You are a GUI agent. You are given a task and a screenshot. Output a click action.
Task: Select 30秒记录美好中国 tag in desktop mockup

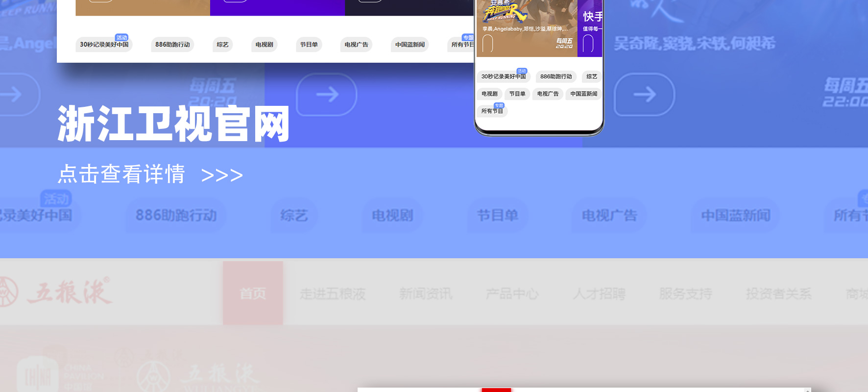(104, 45)
